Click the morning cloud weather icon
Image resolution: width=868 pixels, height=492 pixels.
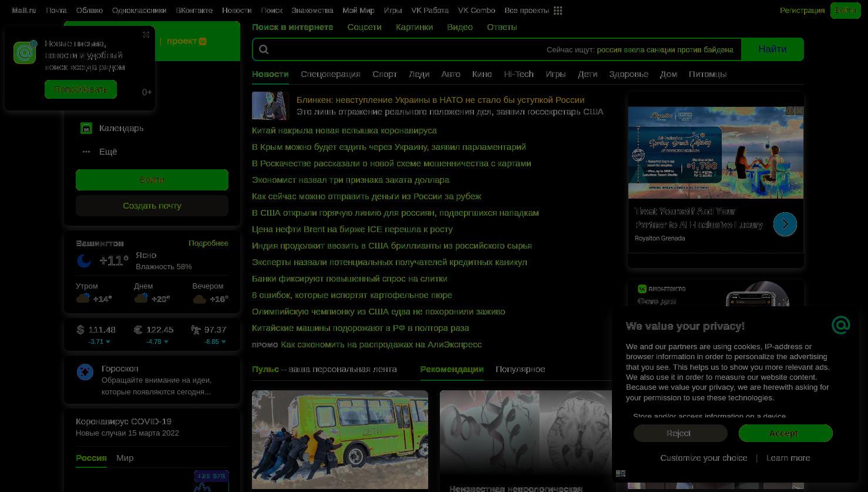[83, 299]
